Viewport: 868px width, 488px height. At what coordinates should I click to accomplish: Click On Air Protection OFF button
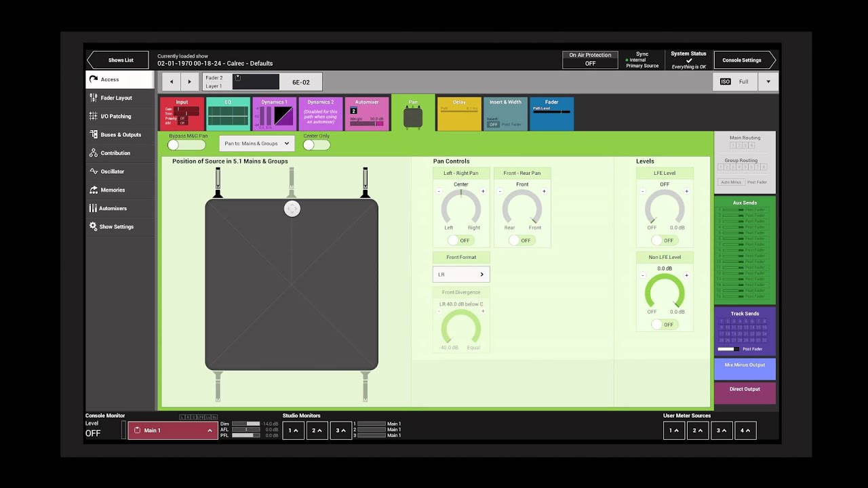point(590,60)
